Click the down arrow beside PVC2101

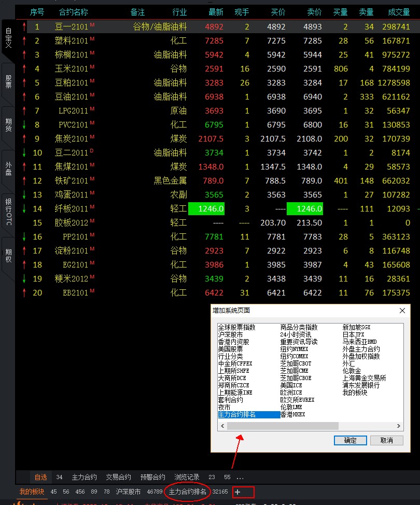pos(24,124)
